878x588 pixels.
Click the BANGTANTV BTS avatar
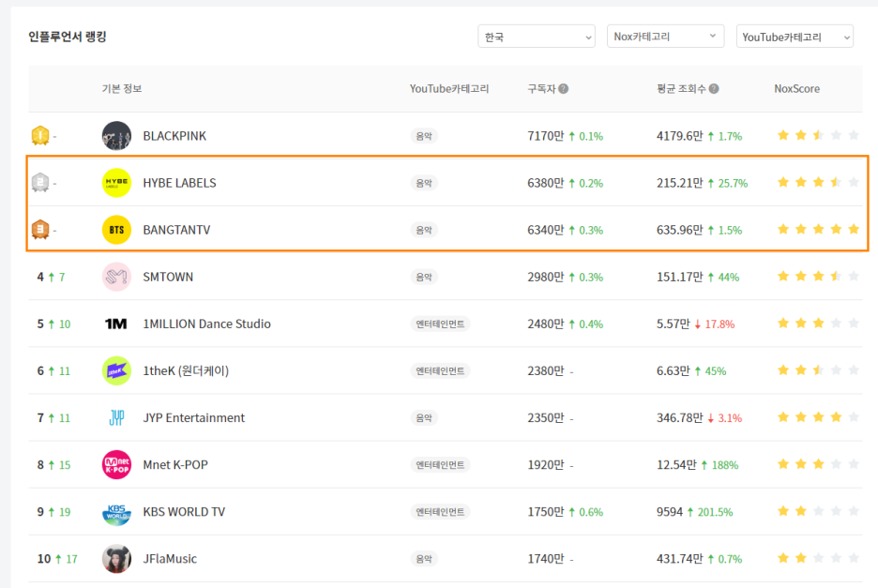(x=116, y=230)
